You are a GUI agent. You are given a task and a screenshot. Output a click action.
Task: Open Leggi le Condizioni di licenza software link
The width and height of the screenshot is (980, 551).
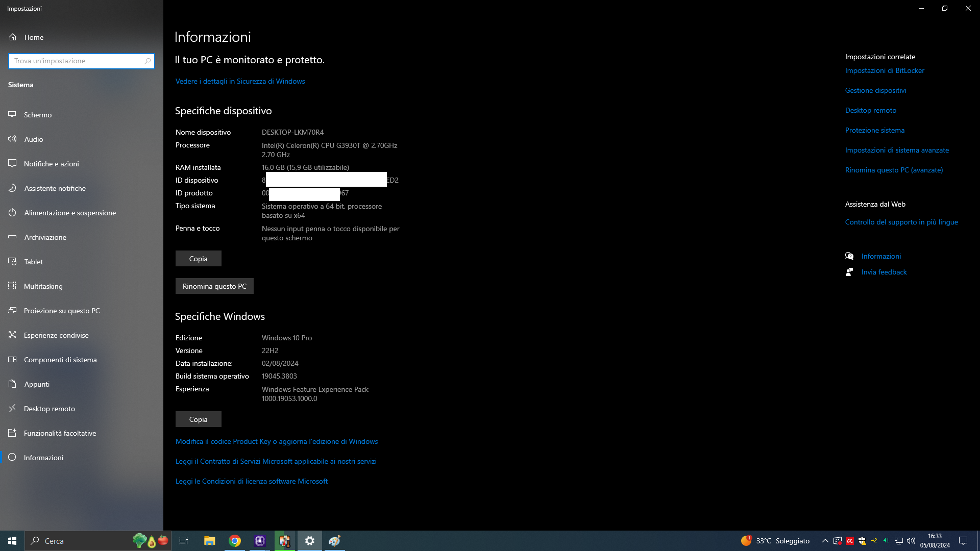tap(252, 481)
